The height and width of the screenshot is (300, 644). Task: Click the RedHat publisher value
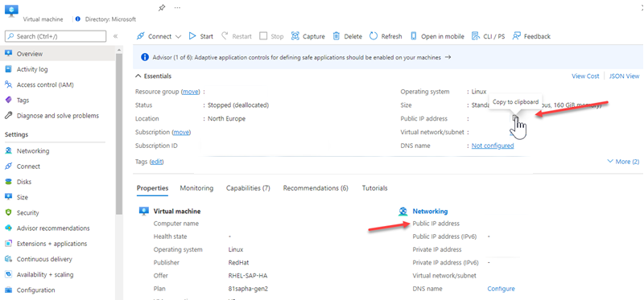point(238,263)
